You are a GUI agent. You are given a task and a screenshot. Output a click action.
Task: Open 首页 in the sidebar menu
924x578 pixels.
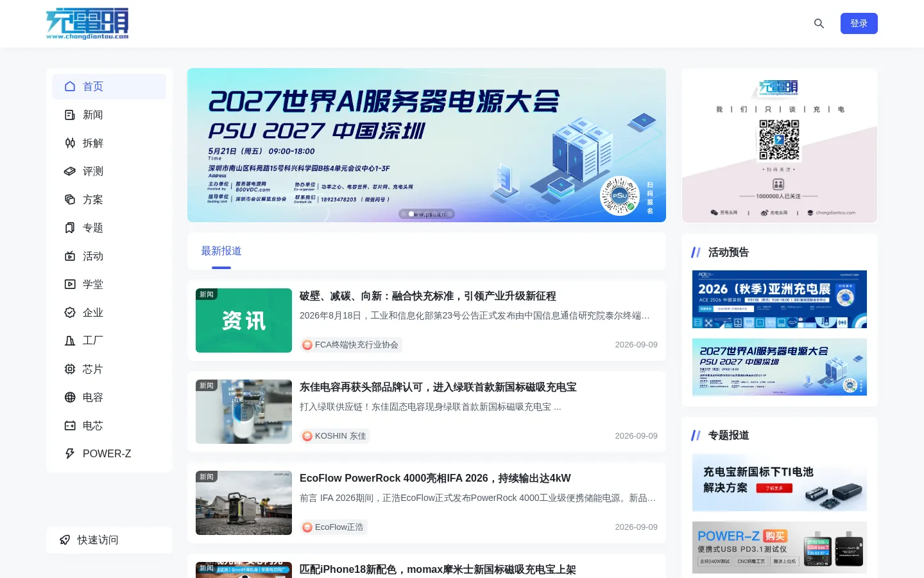(x=109, y=86)
